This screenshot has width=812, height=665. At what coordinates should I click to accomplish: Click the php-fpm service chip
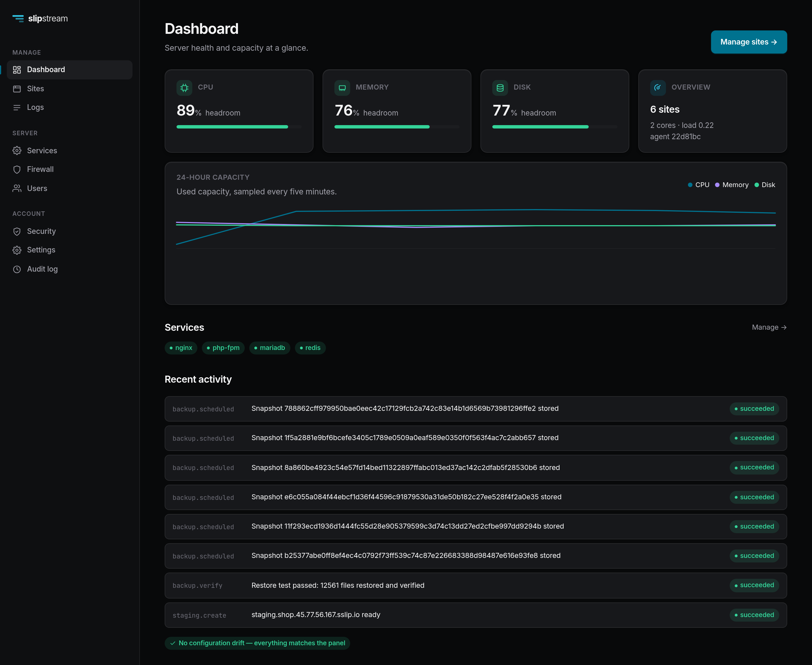[x=223, y=348]
